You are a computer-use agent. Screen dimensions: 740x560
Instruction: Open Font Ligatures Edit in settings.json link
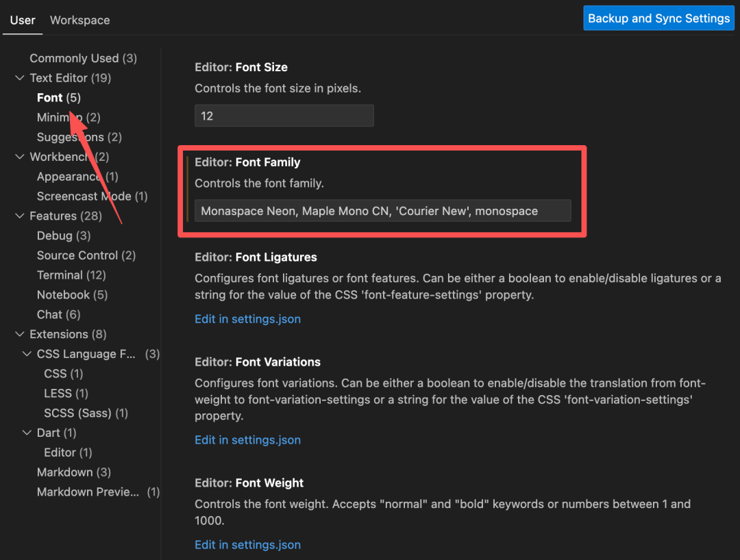248,319
